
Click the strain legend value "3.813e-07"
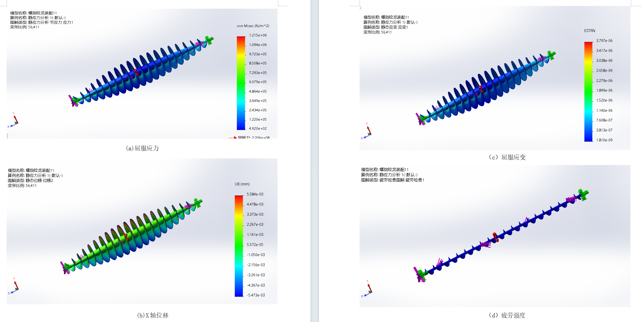pos(604,130)
